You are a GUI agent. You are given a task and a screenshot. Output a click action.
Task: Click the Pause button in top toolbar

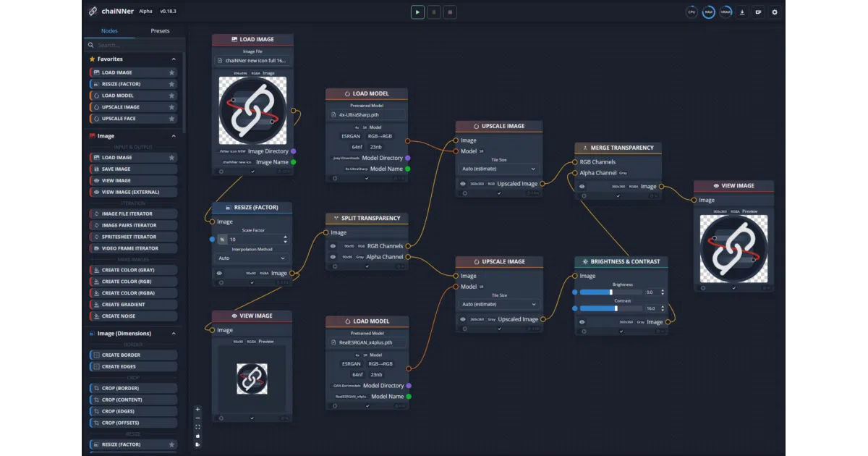pyautogui.click(x=434, y=12)
